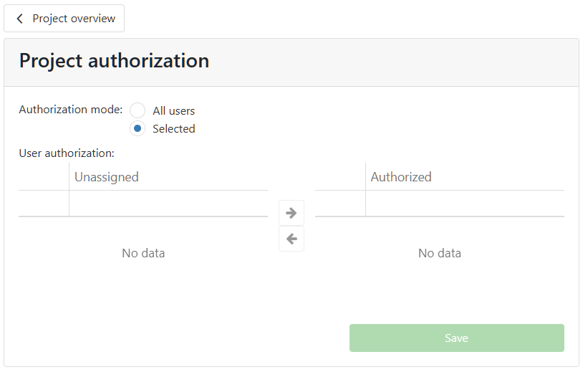Click the 'User authorization:' label
The height and width of the screenshot is (372, 588).
tap(67, 153)
